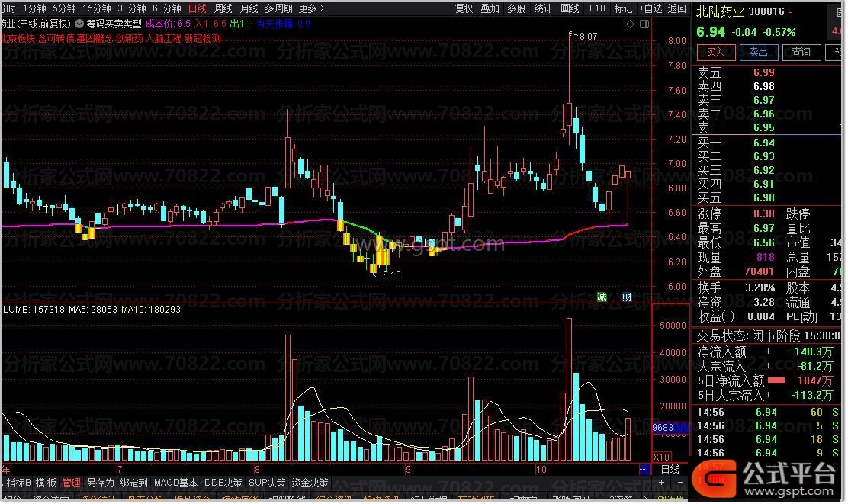Switch to 周线 weekly chart
This screenshot has height=504, width=848.
(x=223, y=8)
